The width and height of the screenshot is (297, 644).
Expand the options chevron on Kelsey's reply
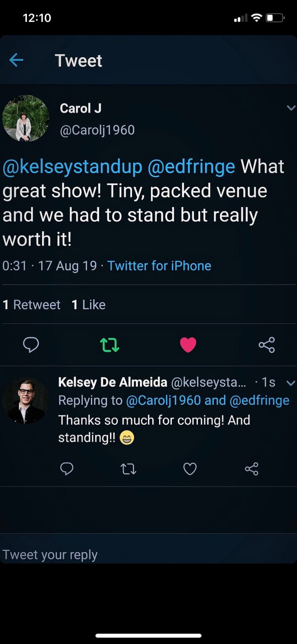click(x=291, y=383)
